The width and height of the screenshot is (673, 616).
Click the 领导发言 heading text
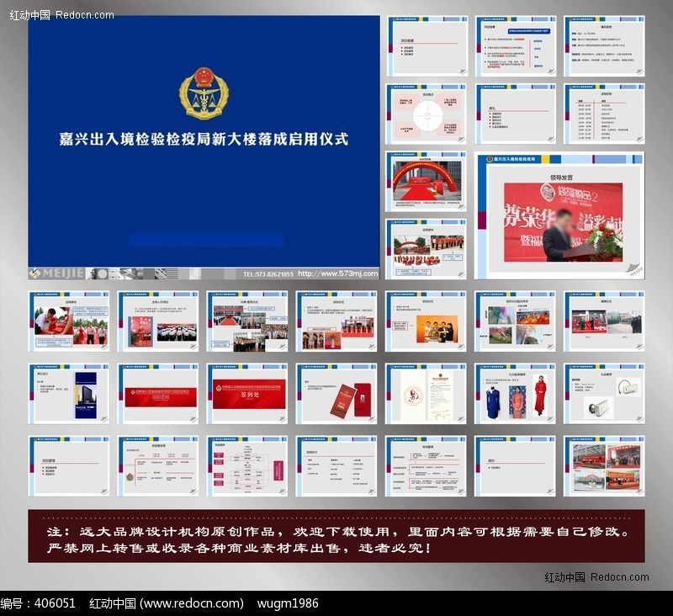click(561, 178)
